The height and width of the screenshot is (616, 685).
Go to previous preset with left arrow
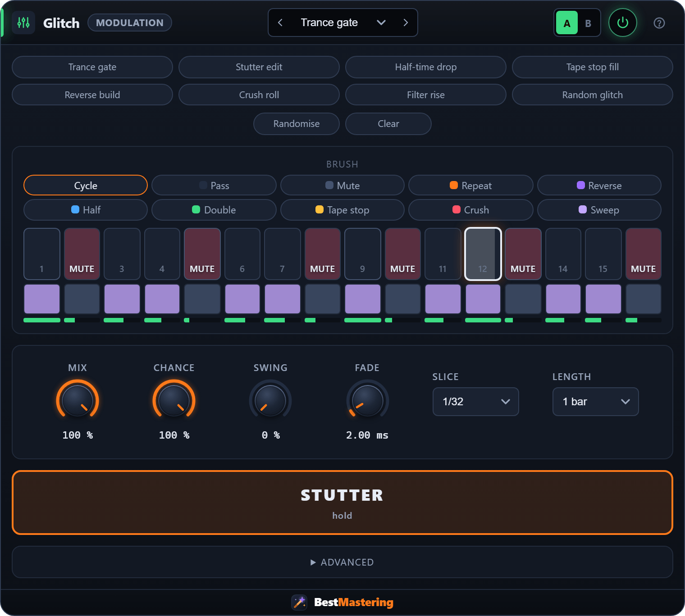click(x=280, y=23)
